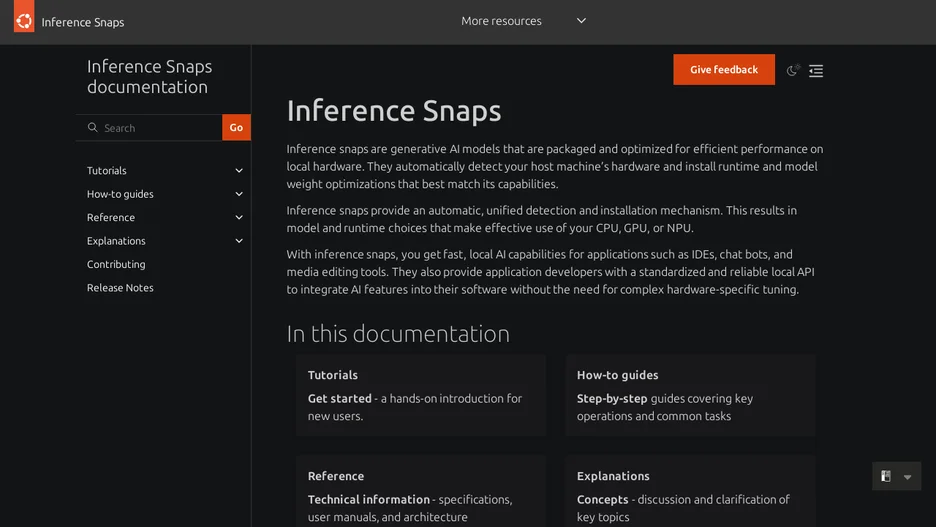Expand the Reference sidebar chevron
Screen dimensions: 936x527
pos(239,217)
